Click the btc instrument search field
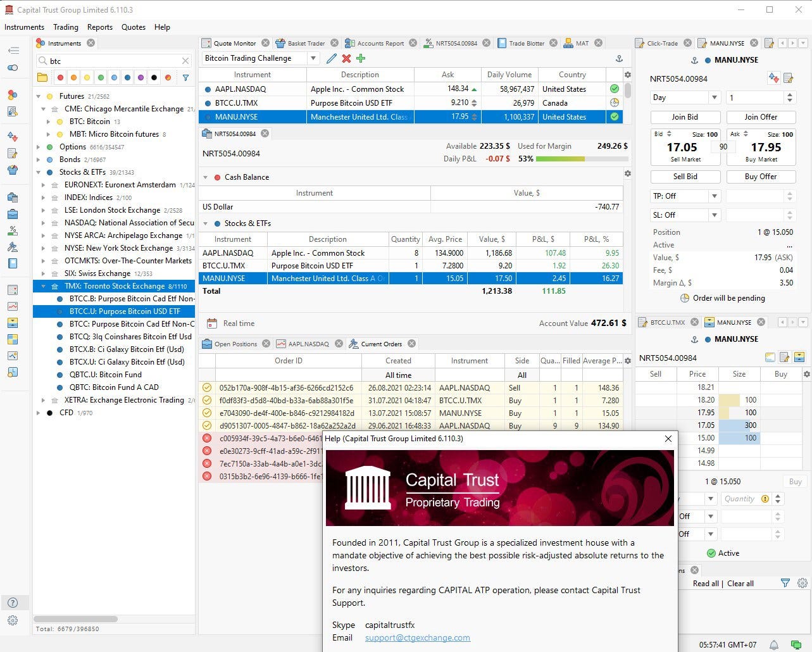Viewport: 812px width, 652px height. (114, 61)
